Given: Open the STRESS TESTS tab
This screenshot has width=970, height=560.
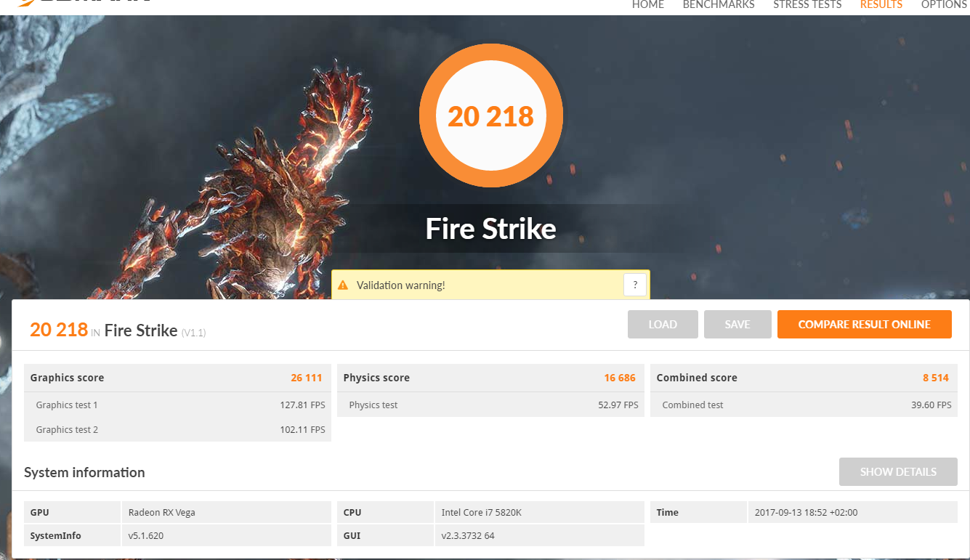Looking at the screenshot, I should (x=807, y=5).
